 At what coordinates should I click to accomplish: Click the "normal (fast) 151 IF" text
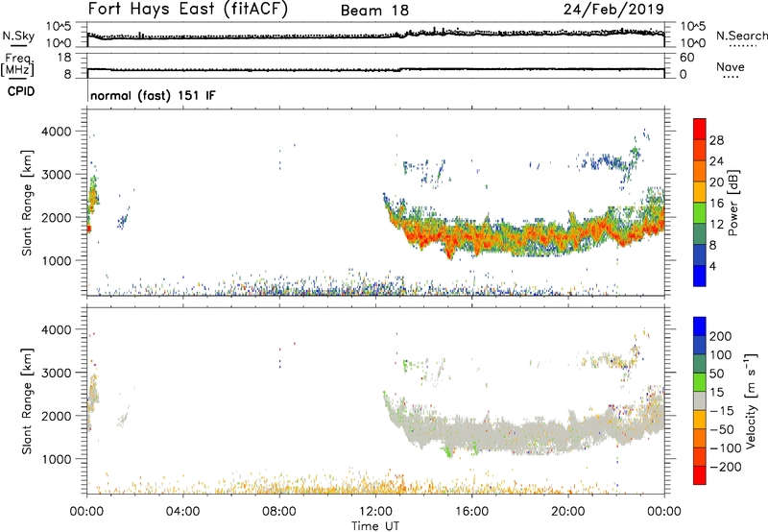[153, 95]
